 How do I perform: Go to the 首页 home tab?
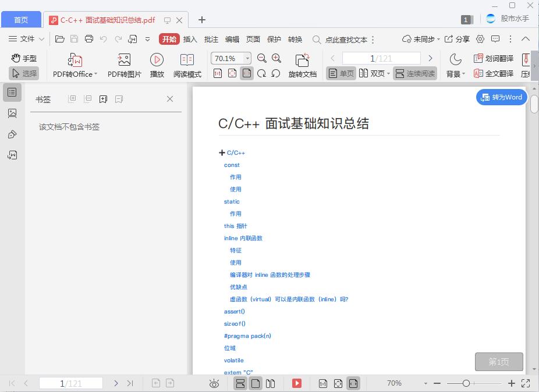(x=21, y=19)
